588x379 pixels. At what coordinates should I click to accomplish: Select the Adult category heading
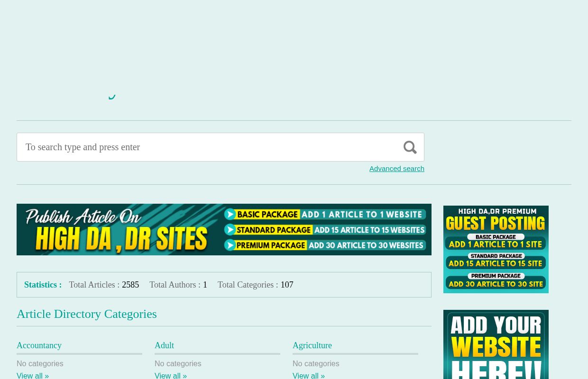(164, 345)
